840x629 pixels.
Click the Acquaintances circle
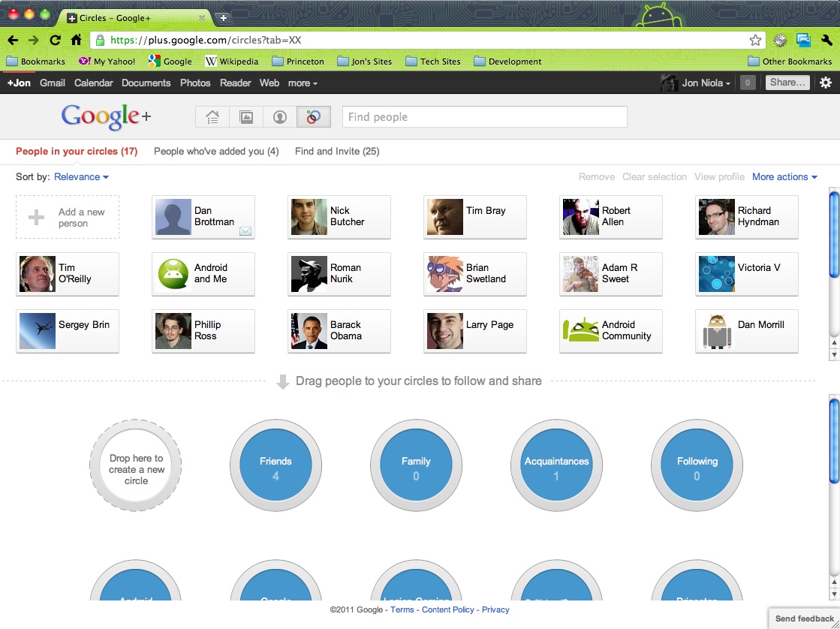[556, 465]
